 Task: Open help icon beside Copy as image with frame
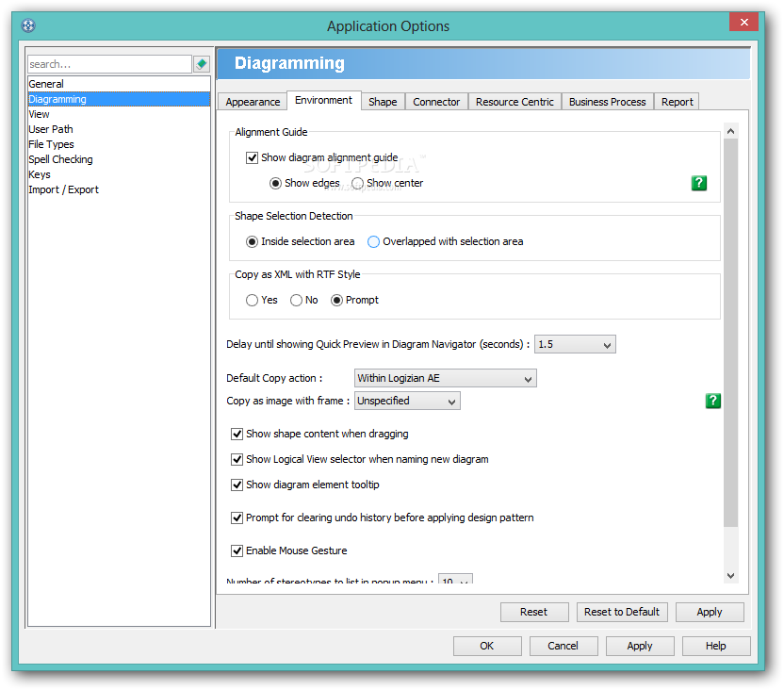712,401
